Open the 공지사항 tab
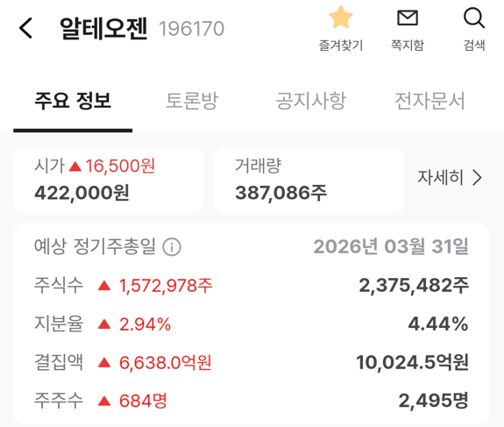 pos(311,101)
